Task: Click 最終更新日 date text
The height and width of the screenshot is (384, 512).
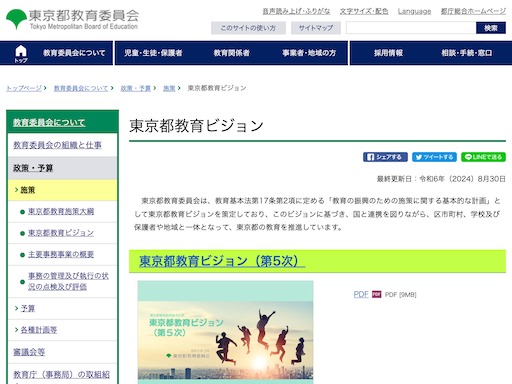Action: pos(441,179)
